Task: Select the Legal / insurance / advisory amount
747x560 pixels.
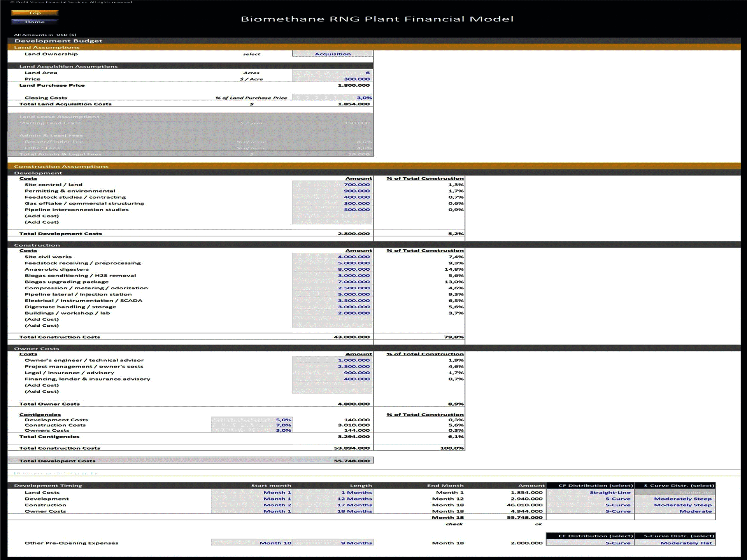Action: (x=333, y=373)
